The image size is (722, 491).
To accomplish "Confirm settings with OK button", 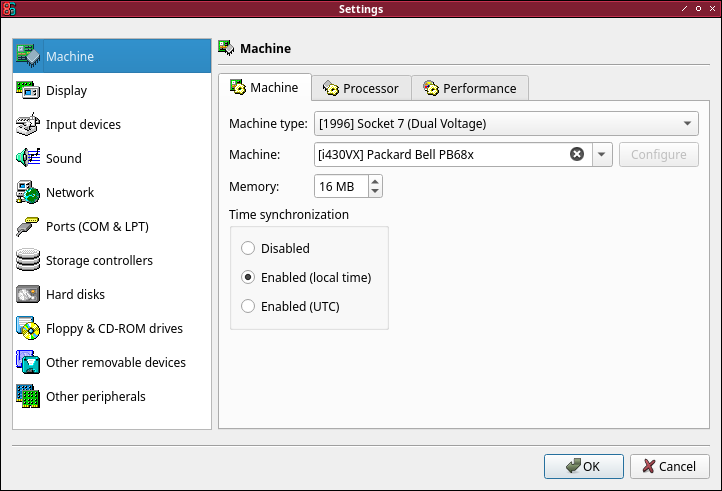I will coord(583,466).
